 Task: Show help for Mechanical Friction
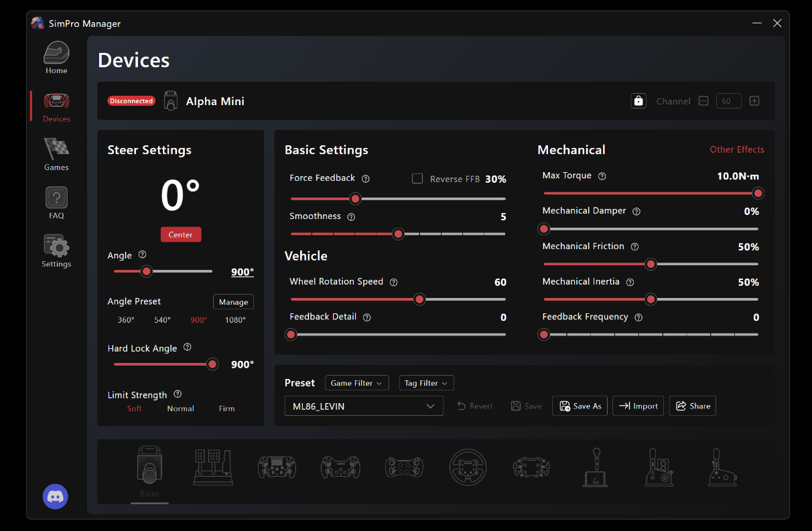(634, 246)
